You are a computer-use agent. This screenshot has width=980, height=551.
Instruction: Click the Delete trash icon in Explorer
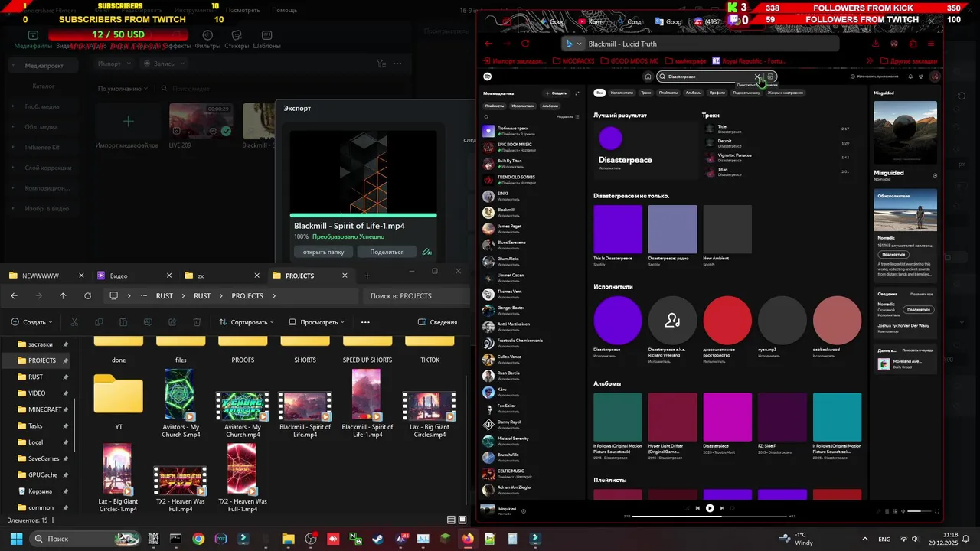[x=197, y=322]
